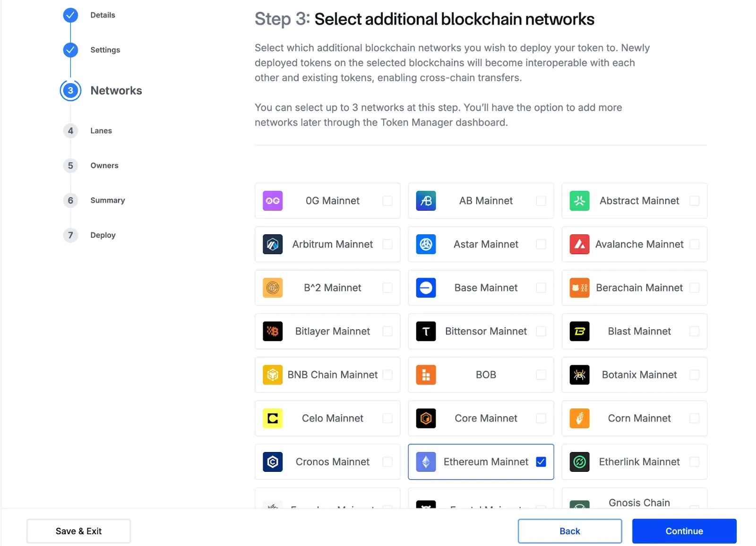Enable the Astar Mainnet checkbox
This screenshot has width=756, height=546.
tap(541, 244)
